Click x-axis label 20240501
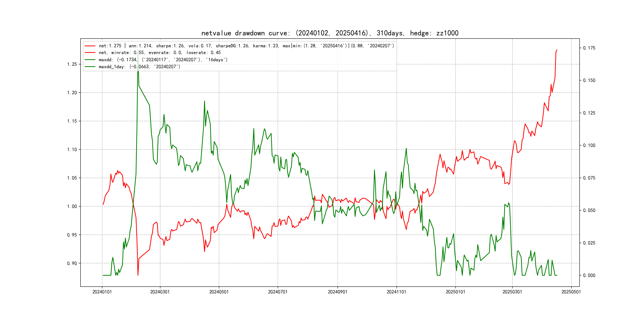This screenshot has width=644, height=322. [219, 292]
